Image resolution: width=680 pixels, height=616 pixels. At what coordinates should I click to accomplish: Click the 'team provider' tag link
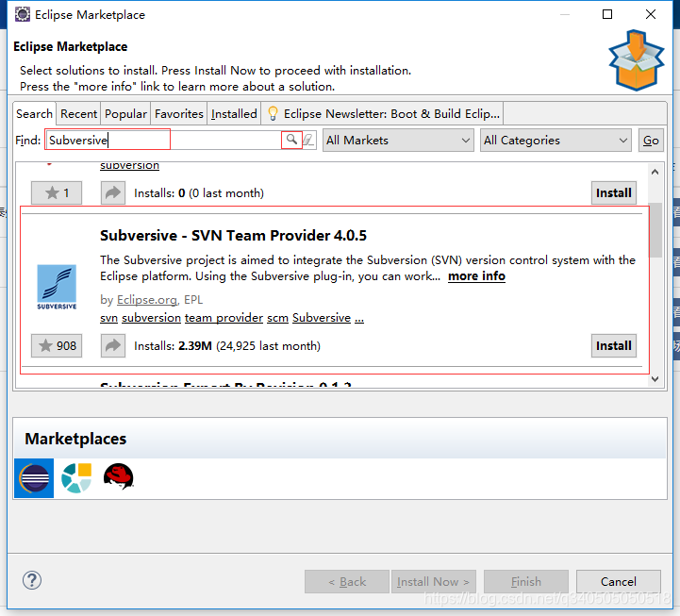[x=224, y=318]
